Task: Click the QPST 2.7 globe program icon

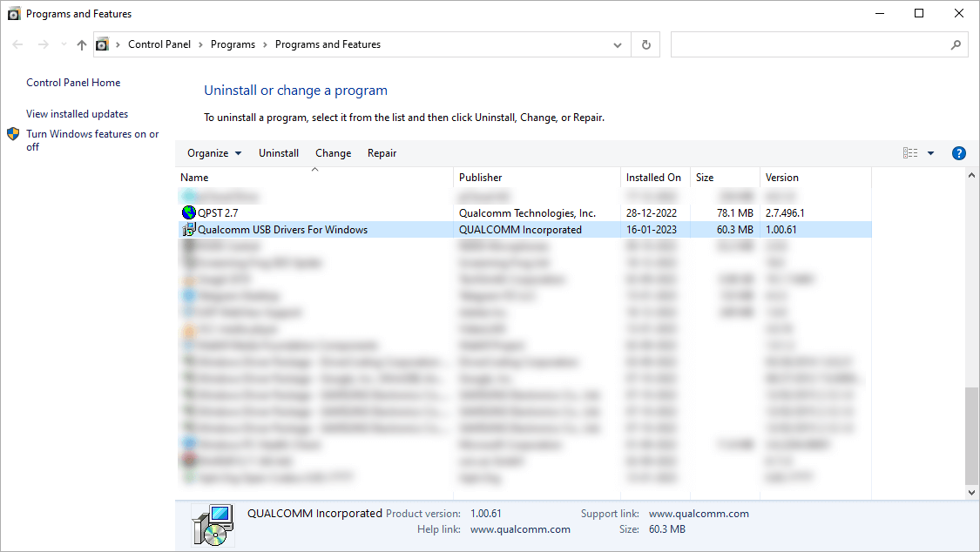Action: (x=189, y=212)
